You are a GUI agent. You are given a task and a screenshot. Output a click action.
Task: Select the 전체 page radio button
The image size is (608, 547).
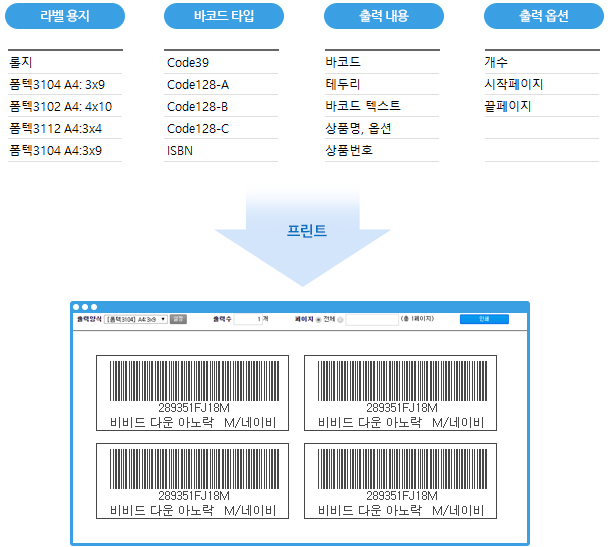(x=318, y=320)
